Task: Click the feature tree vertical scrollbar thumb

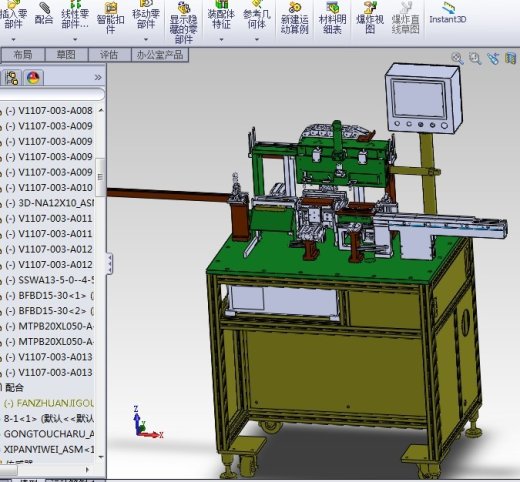Action: (100, 177)
